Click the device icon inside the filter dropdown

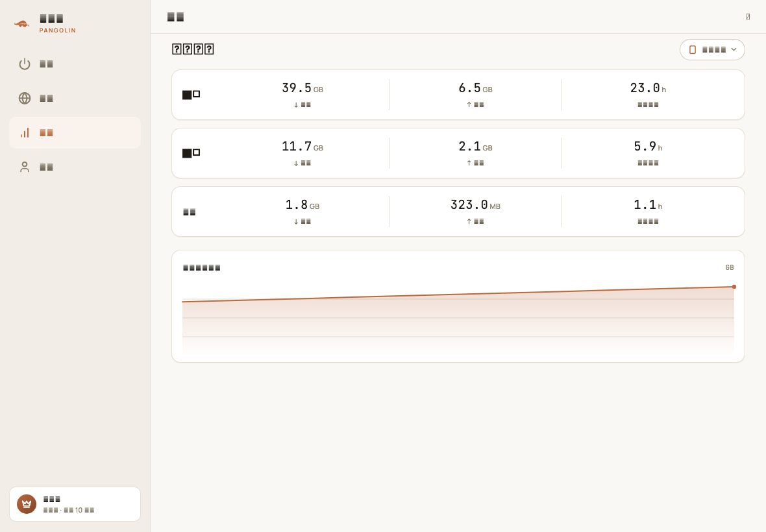[x=692, y=50]
